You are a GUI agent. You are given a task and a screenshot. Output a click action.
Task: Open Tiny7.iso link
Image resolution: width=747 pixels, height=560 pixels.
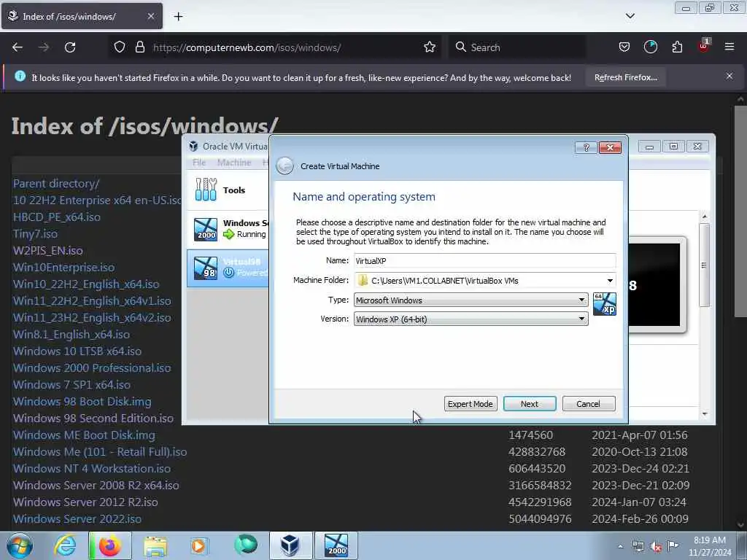(35, 234)
